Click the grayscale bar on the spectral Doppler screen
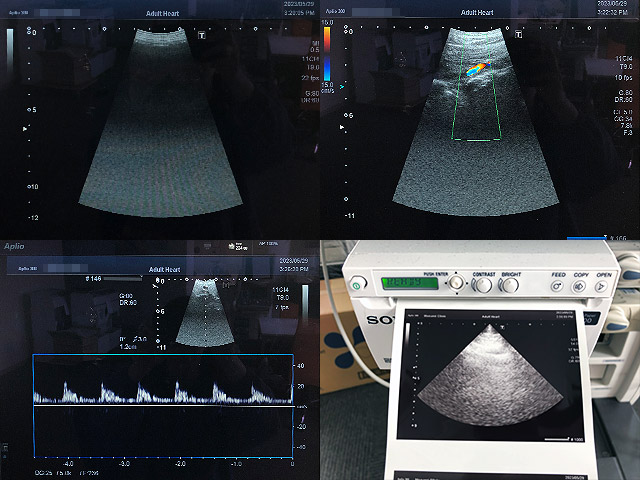This screenshot has width=640, height=480. coord(305,305)
